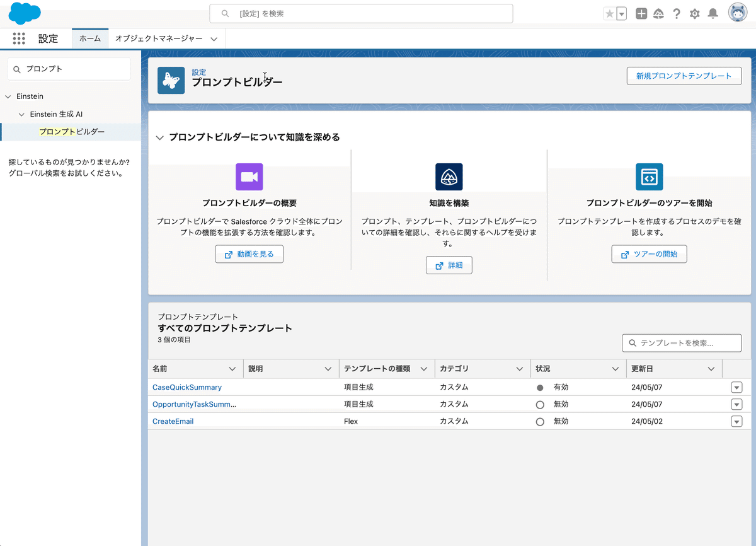Open the オブジェクトマネージャー tab dropdown chevron
This screenshot has height=546, width=756.
(x=214, y=39)
